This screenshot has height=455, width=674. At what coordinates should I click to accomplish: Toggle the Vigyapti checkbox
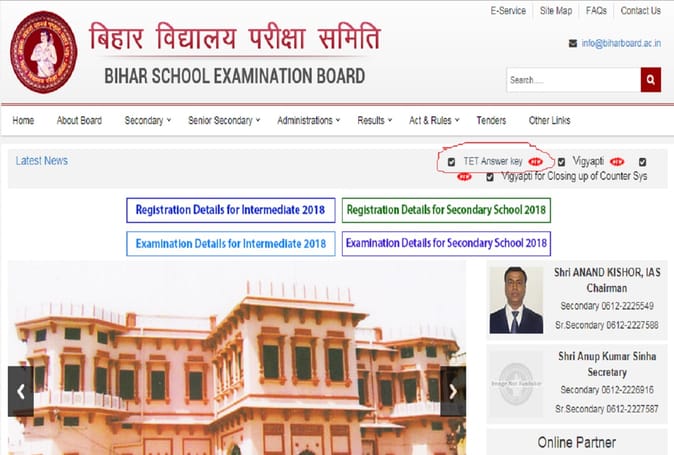[562, 161]
